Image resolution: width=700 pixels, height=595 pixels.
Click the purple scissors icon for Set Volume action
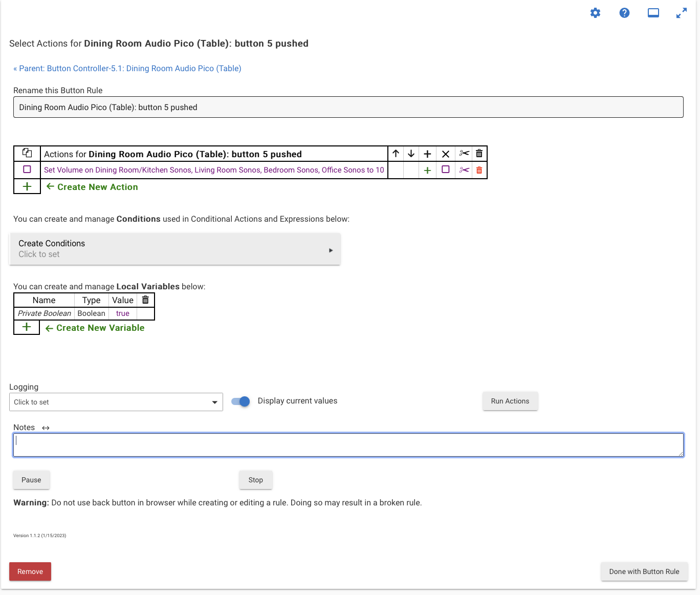464,170
